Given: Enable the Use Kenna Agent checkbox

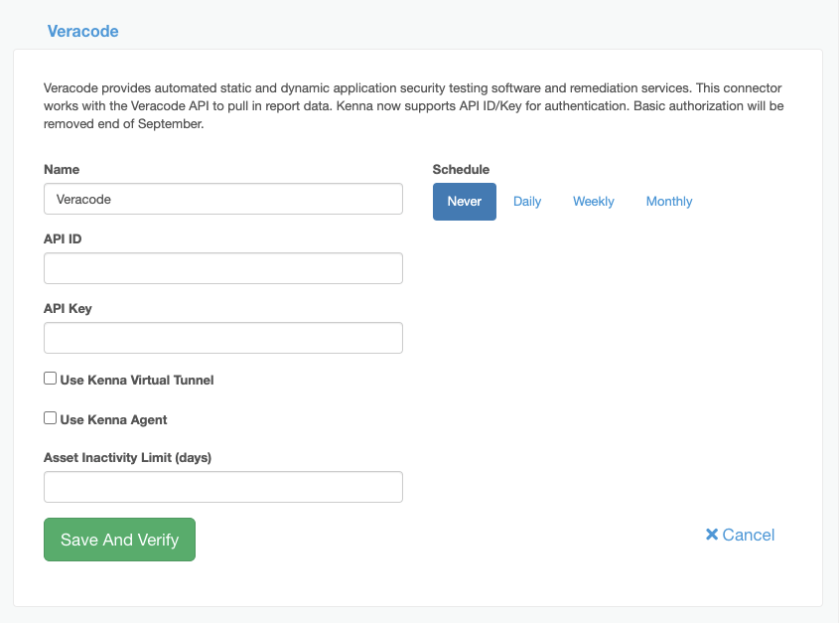Looking at the screenshot, I should [50, 418].
